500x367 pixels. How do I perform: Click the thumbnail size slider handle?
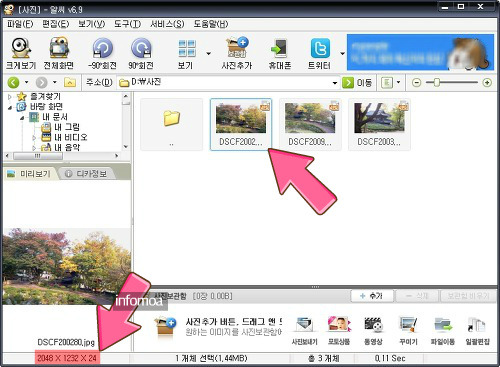[437, 82]
